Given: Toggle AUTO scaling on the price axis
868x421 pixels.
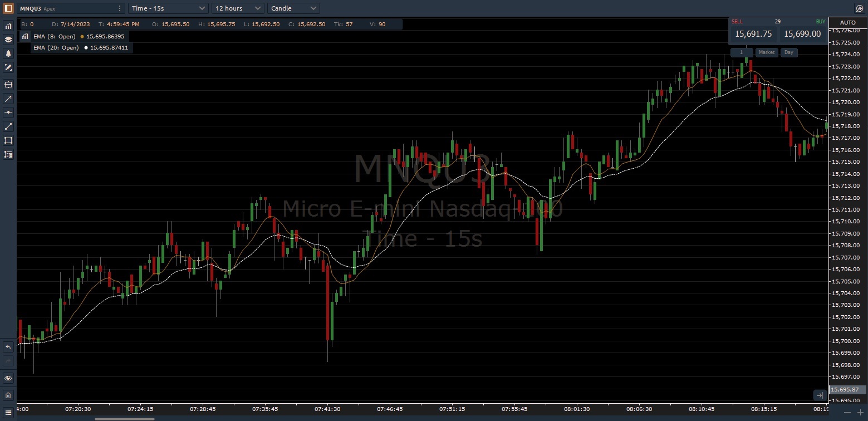Looking at the screenshot, I should 847,22.
